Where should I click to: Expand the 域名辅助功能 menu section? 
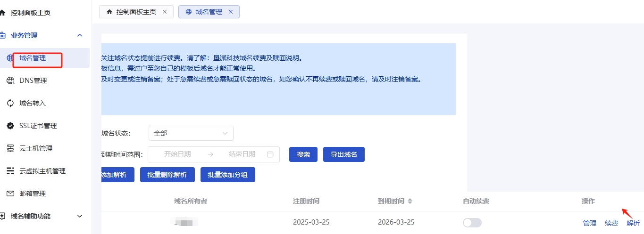(80, 216)
